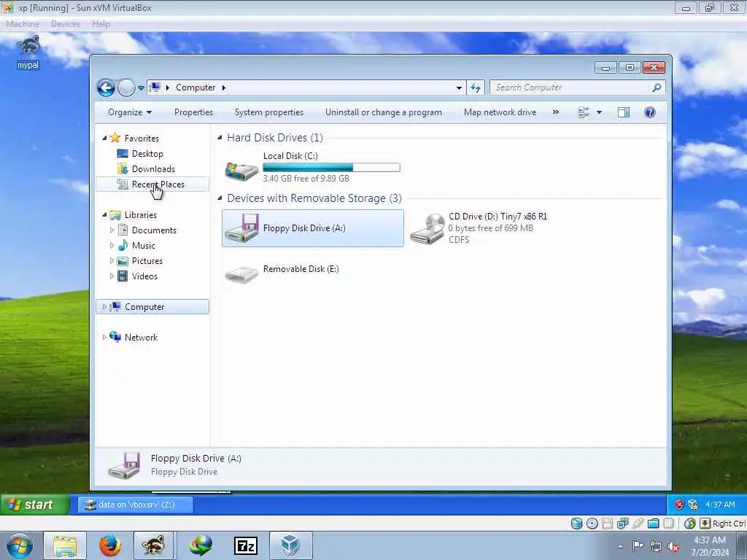Select Desktop under Favorites
This screenshot has height=560, width=747.
pos(147,154)
